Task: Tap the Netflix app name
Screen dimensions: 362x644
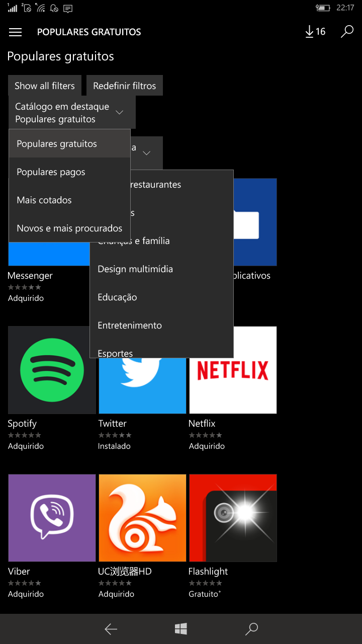Action: 202,424
